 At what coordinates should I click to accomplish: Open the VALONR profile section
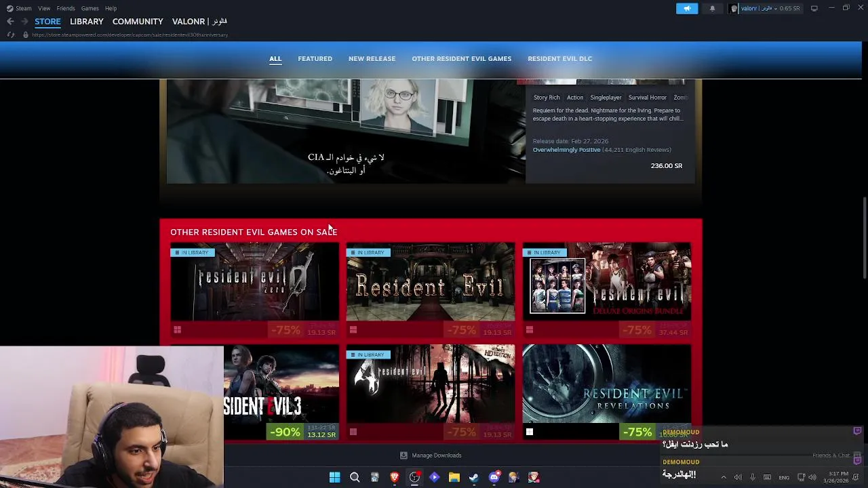(199, 22)
